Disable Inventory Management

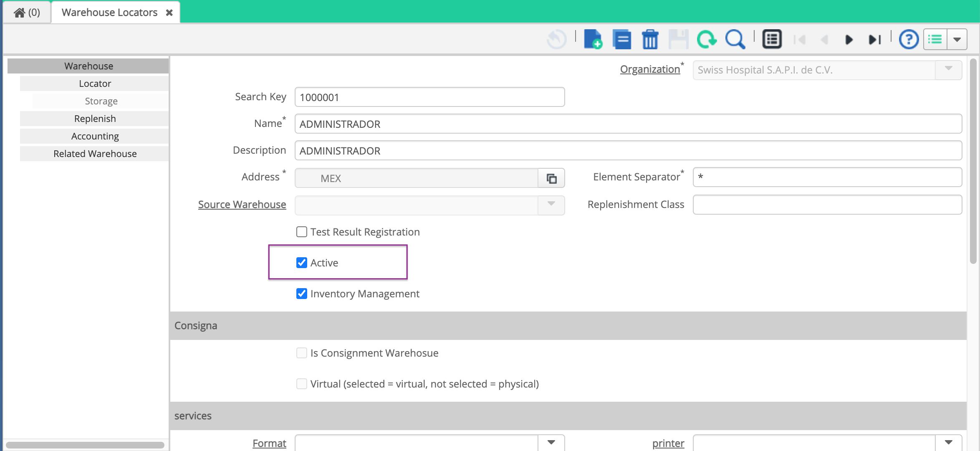301,294
